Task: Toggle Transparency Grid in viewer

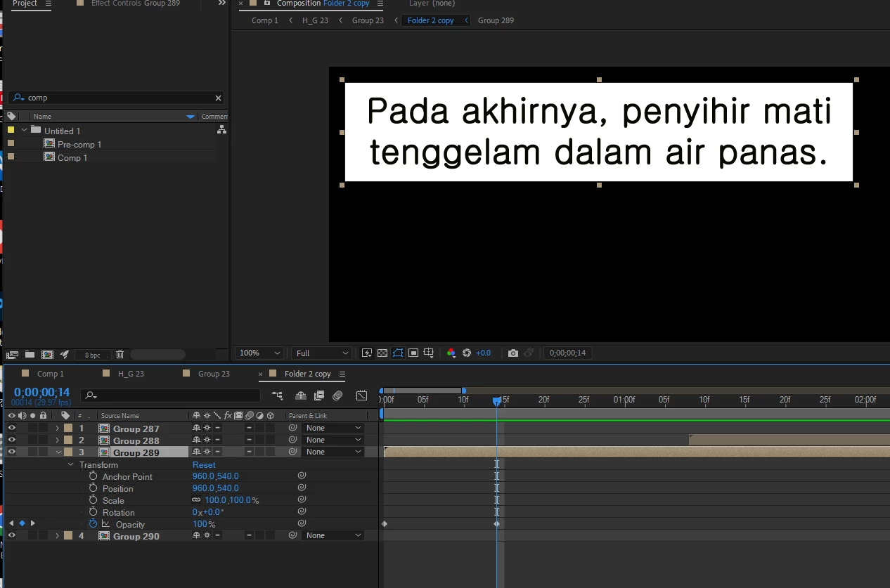Action: coord(382,353)
